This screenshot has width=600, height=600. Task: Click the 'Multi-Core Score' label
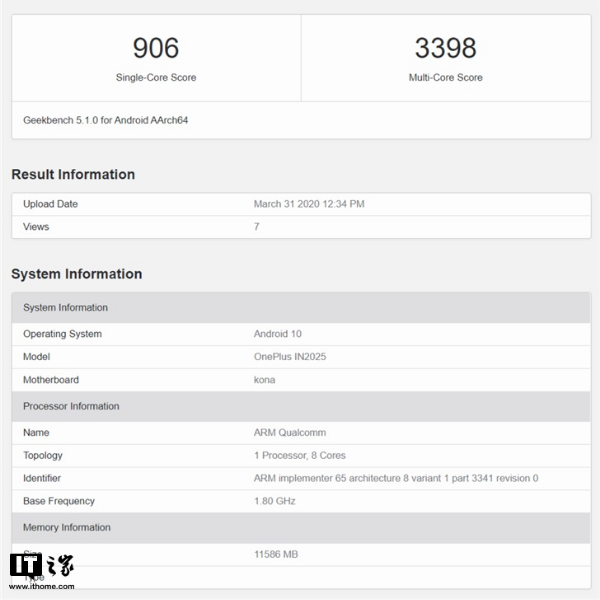pos(445,77)
